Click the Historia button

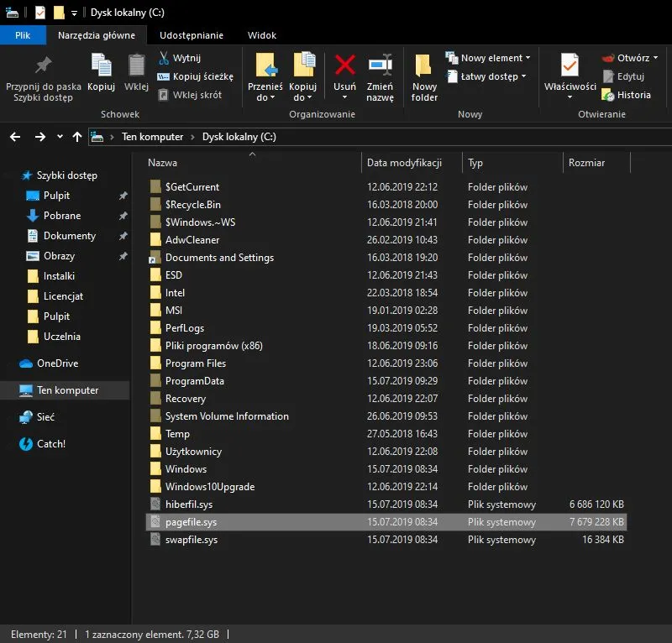point(627,95)
